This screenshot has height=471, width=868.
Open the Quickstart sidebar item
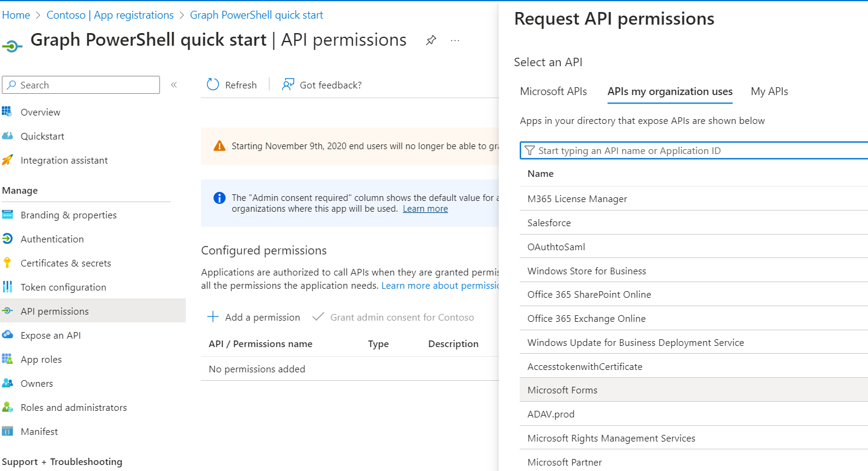click(x=42, y=136)
